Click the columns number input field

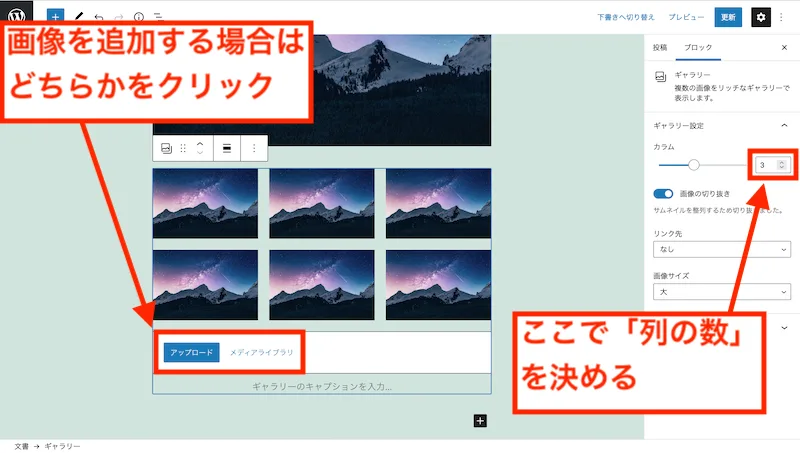pyautogui.click(x=772, y=165)
